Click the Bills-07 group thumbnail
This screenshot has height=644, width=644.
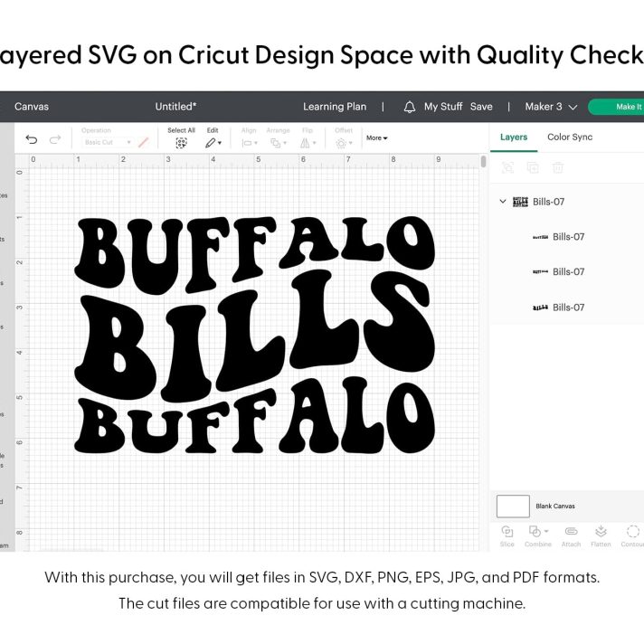point(520,202)
